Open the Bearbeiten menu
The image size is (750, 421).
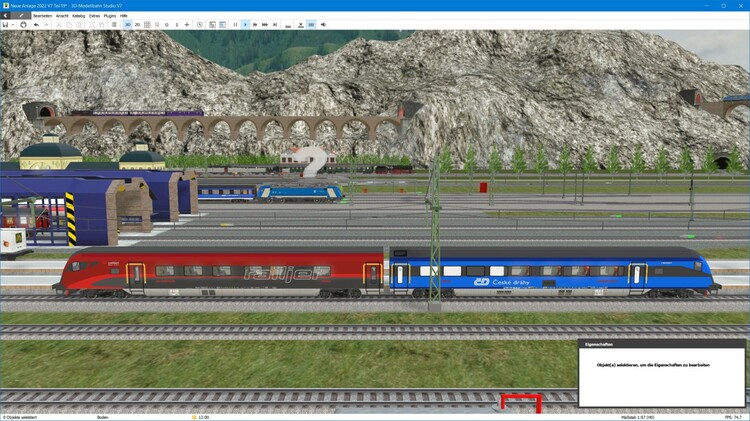pos(43,16)
